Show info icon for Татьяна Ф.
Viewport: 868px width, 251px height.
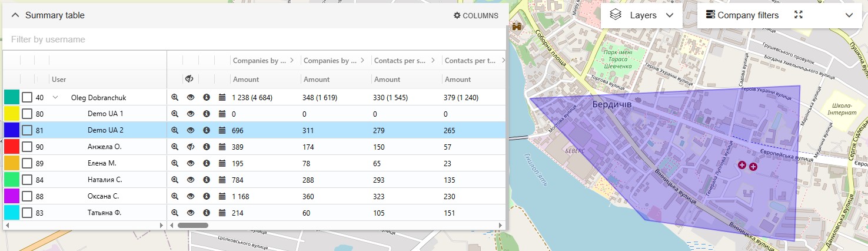[207, 213]
